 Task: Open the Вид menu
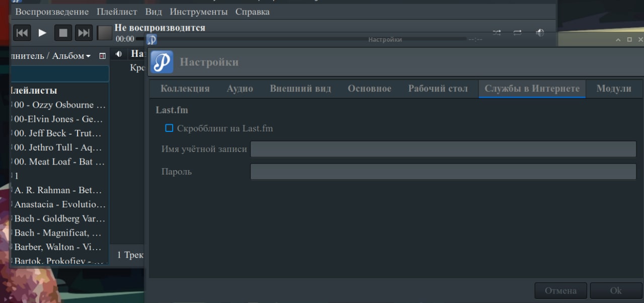(153, 12)
